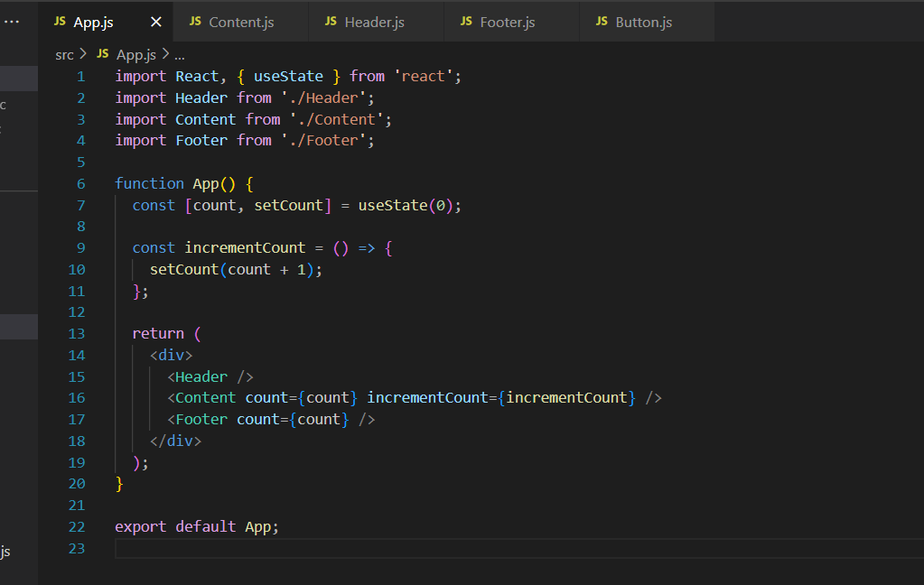Viewport: 924px width, 585px height.
Task: Click the './Footer' import path string
Action: pos(323,141)
